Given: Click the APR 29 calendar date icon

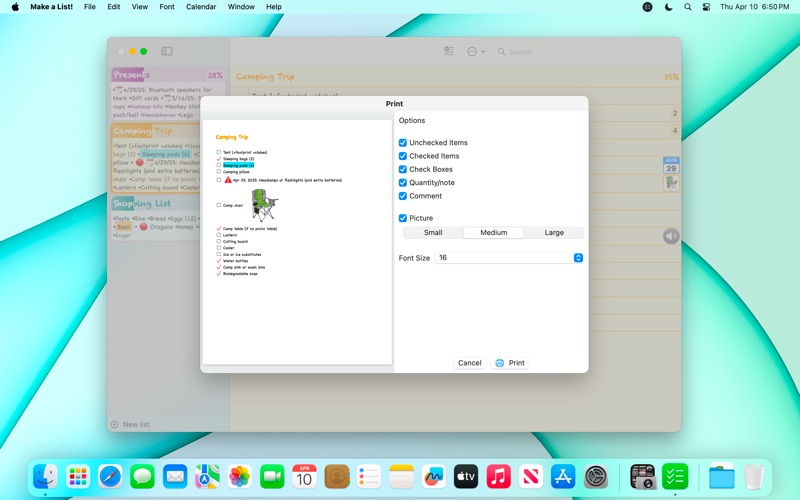Looking at the screenshot, I should pyautogui.click(x=671, y=164).
